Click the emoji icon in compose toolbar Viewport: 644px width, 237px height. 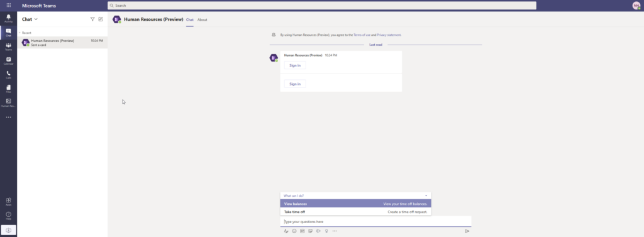(294, 231)
